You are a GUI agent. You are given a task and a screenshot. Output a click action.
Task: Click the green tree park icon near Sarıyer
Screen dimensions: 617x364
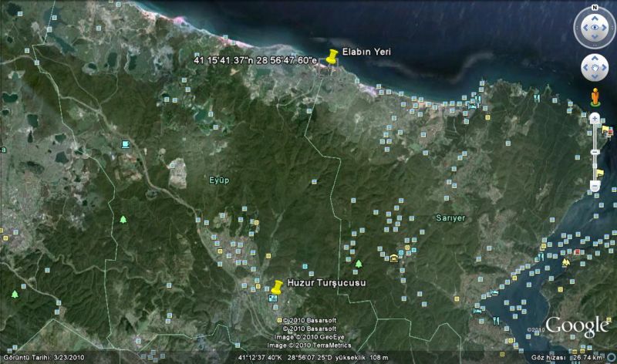358,265
